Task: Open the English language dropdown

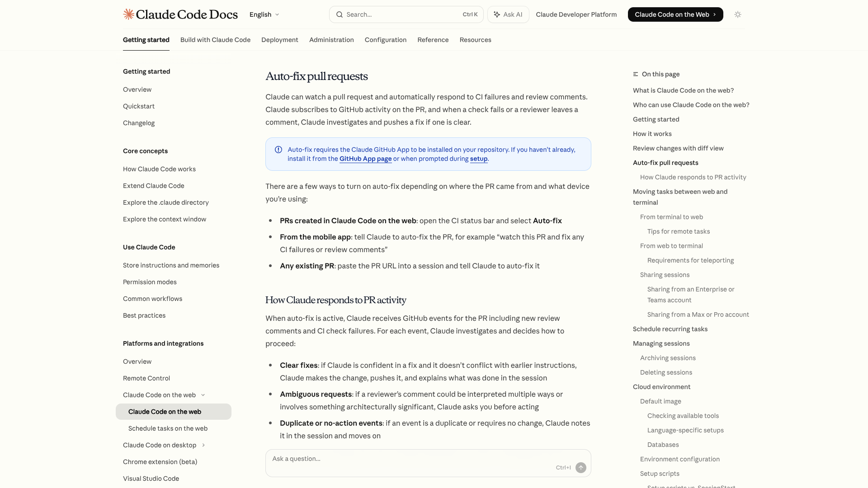Action: point(264,14)
